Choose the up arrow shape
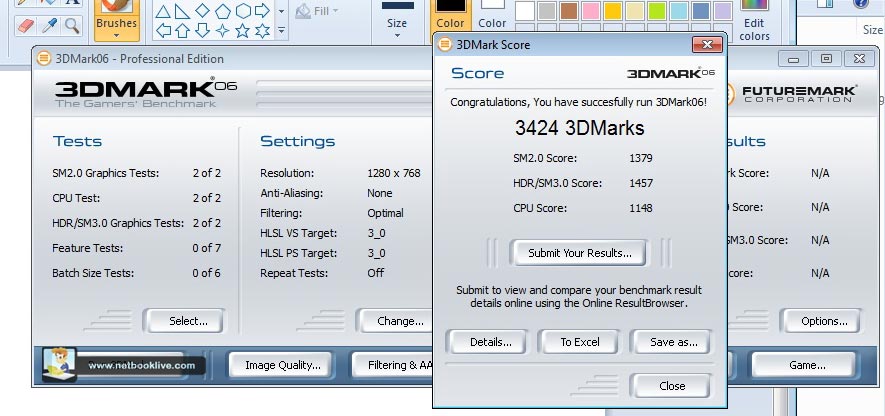Viewport: 885px width, 416px height. (x=182, y=30)
